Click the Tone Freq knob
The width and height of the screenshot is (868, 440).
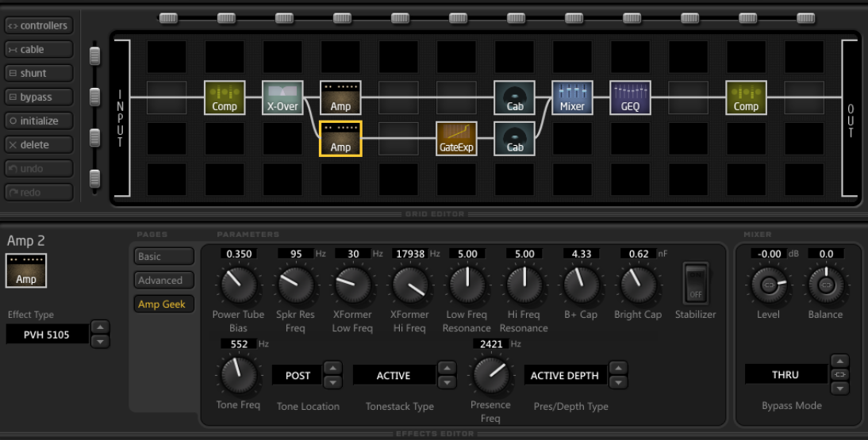[x=239, y=375]
